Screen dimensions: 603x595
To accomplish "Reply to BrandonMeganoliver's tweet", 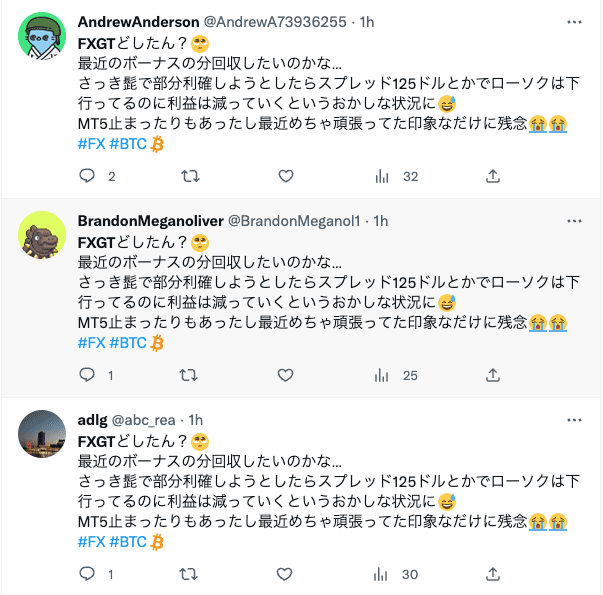I will [87, 376].
